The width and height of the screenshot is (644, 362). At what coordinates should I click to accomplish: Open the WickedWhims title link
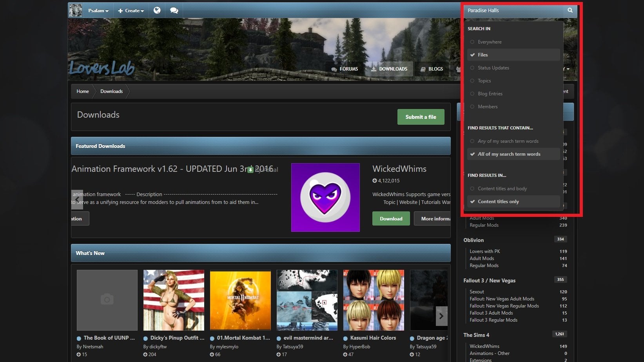[399, 169]
